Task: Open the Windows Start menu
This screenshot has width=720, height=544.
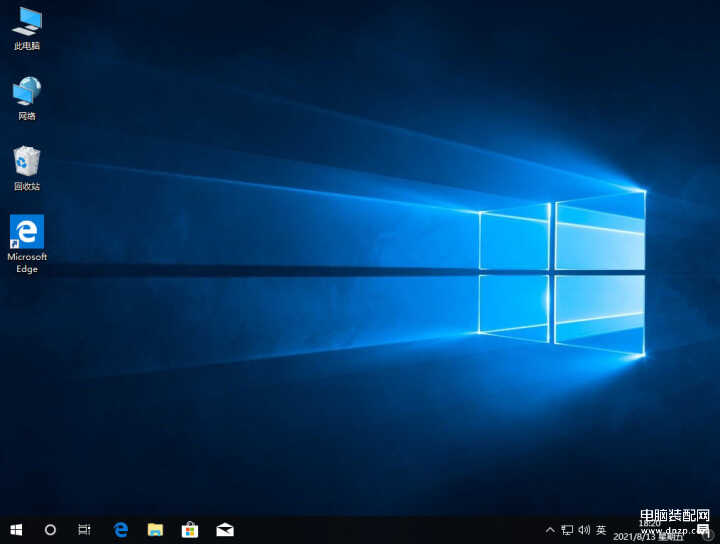Action: pyautogui.click(x=16, y=530)
